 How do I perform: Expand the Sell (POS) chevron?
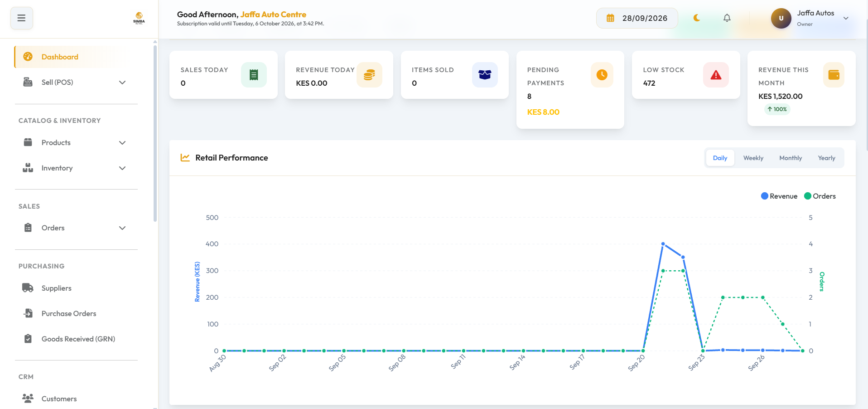(x=122, y=82)
